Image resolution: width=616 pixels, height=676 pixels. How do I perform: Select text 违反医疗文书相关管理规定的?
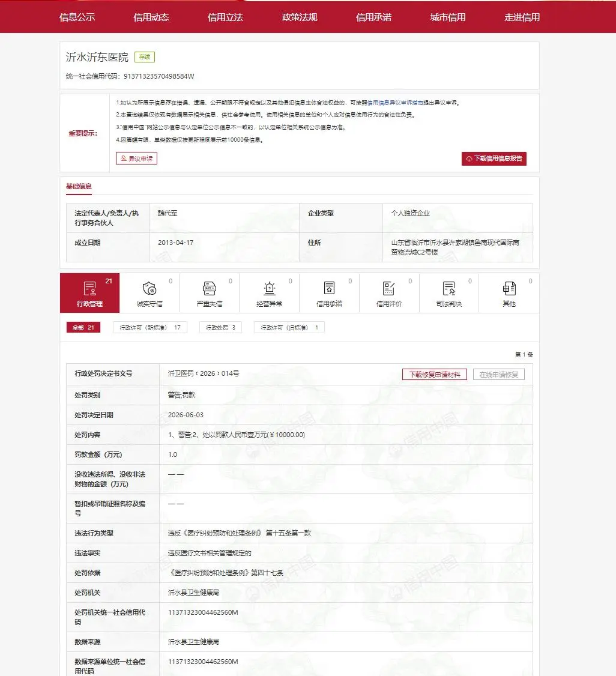pyautogui.click(x=210, y=553)
